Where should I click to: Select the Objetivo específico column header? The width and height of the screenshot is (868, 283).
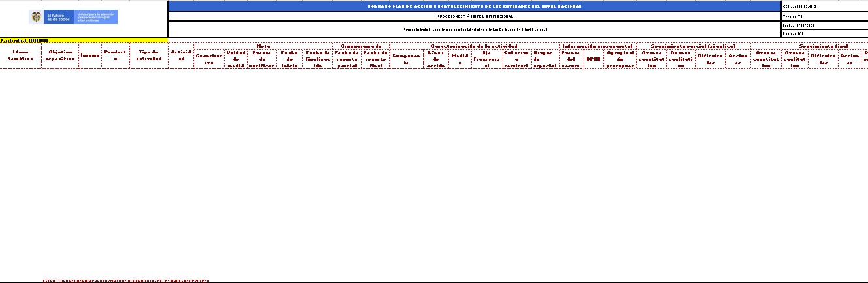(60, 55)
